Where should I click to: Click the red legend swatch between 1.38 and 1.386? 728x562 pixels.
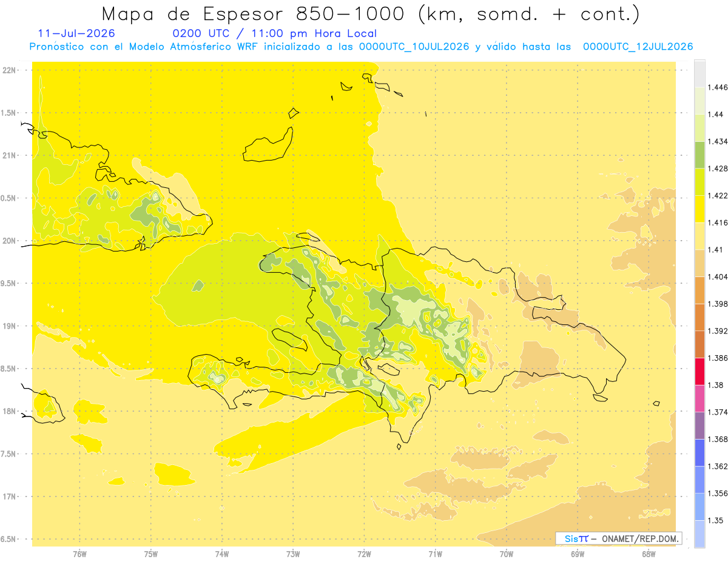click(699, 371)
